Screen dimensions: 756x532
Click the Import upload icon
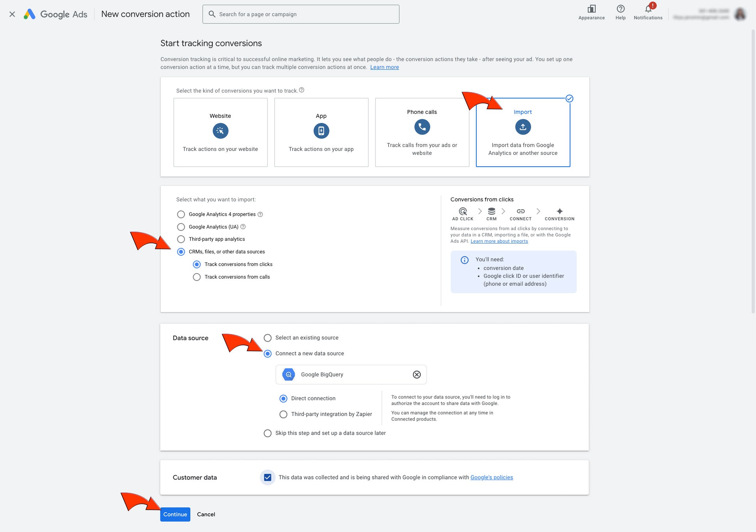[x=523, y=127]
